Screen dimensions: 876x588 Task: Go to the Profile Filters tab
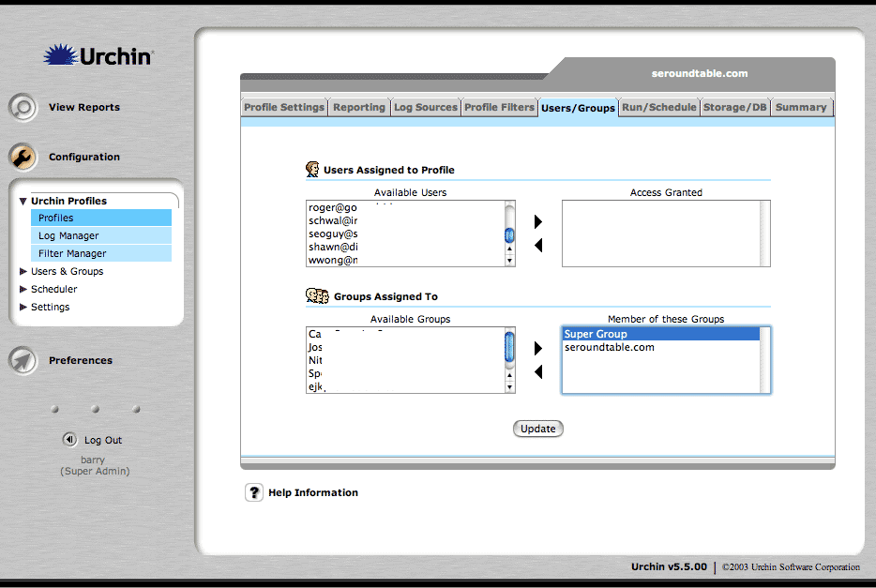[x=500, y=107]
